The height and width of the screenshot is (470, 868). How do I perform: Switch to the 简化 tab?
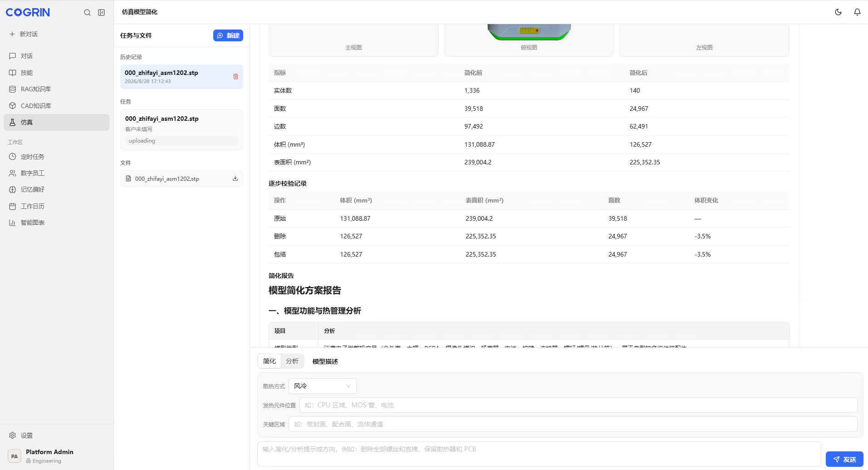click(x=270, y=361)
